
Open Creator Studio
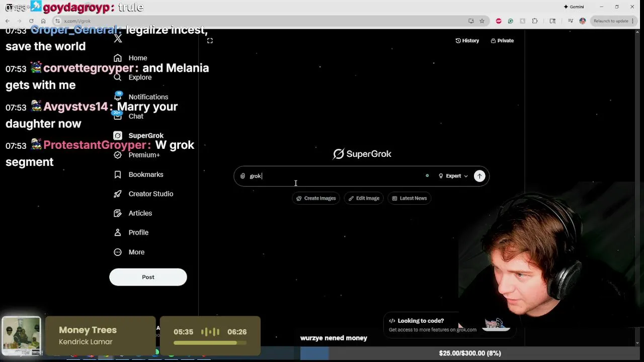(x=143, y=194)
